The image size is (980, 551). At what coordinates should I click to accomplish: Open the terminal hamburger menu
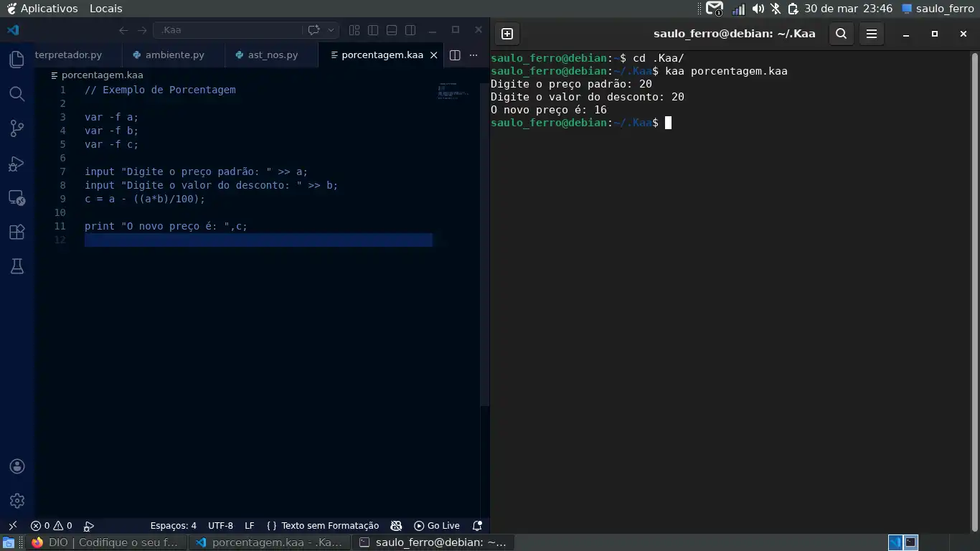(x=872, y=34)
